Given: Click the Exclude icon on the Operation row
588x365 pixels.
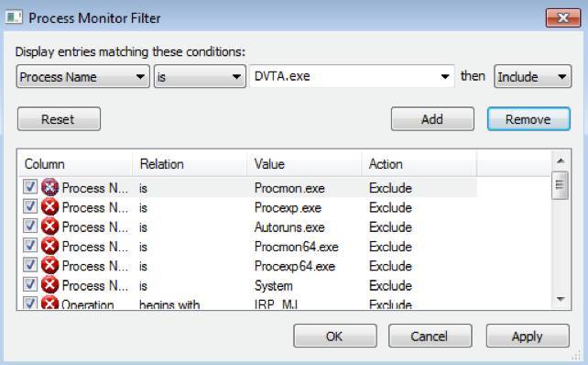Looking at the screenshot, I should click(49, 303).
